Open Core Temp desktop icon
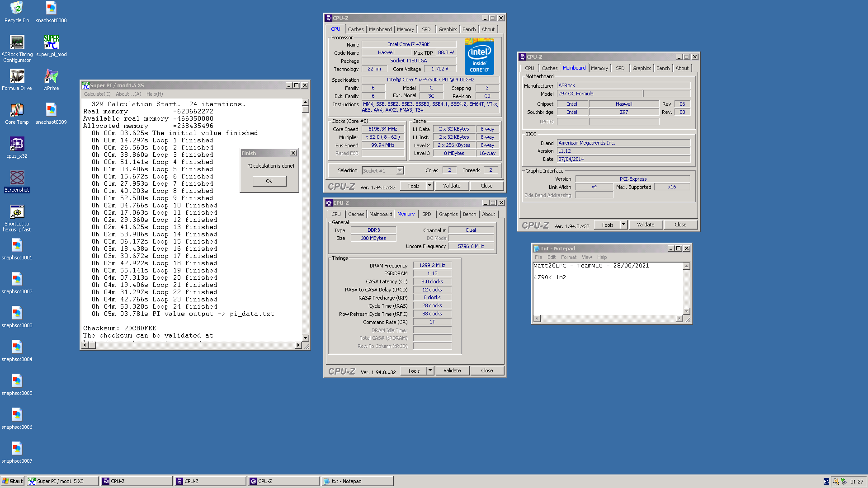The image size is (868, 488). [x=17, y=114]
